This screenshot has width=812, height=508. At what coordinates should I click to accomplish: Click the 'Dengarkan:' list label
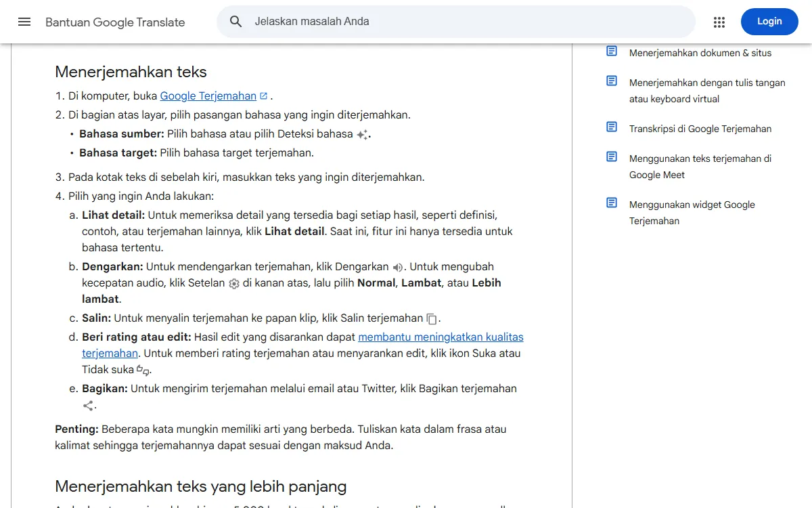[112, 267]
